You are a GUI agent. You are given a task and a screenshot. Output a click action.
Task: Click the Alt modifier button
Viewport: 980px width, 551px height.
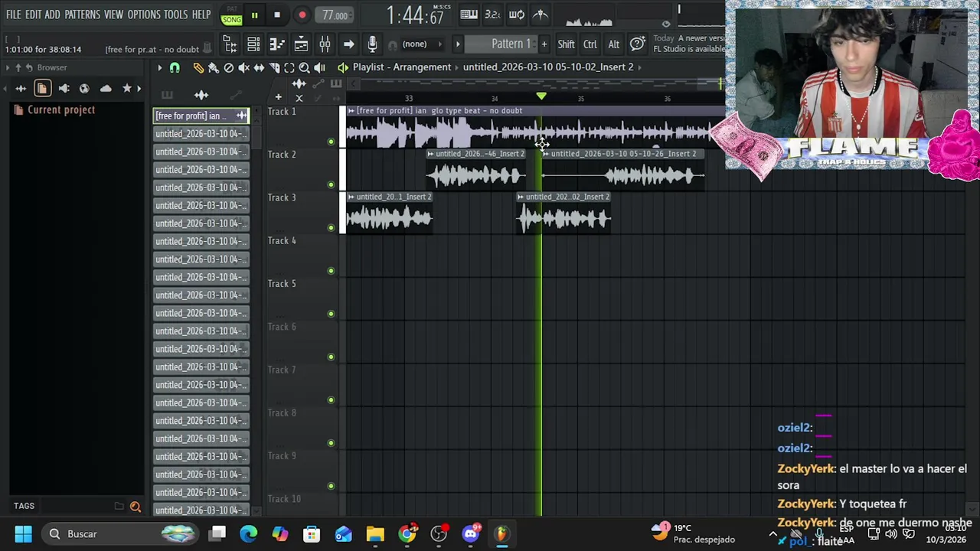coord(613,44)
